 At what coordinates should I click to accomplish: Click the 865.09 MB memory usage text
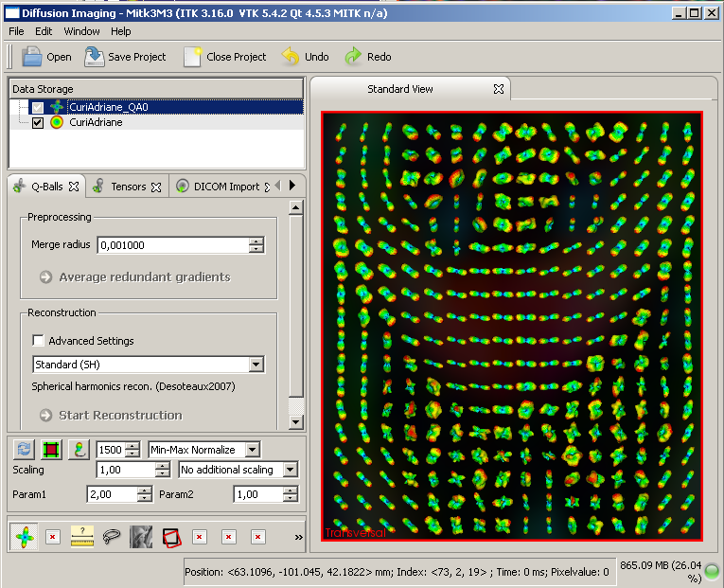(661, 572)
